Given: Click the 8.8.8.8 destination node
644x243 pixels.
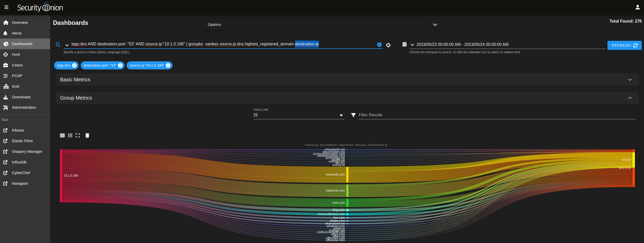Looking at the screenshot, I should click(x=633, y=160).
